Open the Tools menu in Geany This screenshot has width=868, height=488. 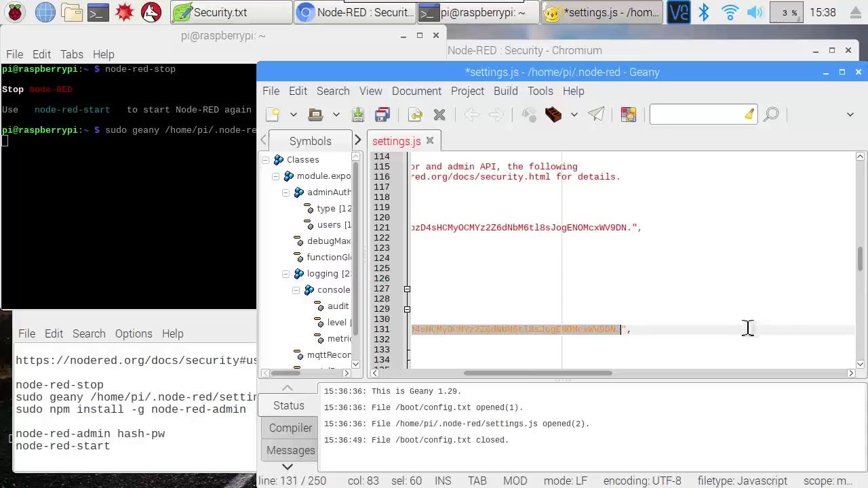pos(540,91)
